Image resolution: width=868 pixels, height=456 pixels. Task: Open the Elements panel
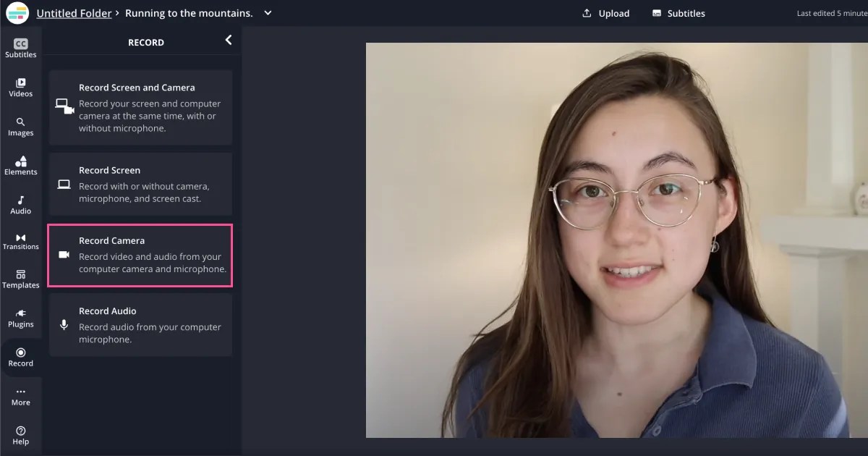point(20,165)
